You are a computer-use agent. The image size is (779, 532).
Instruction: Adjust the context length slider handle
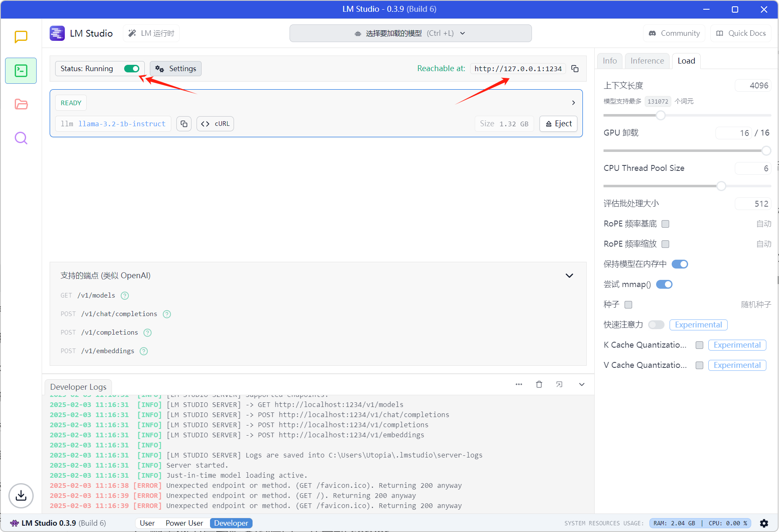(661, 115)
